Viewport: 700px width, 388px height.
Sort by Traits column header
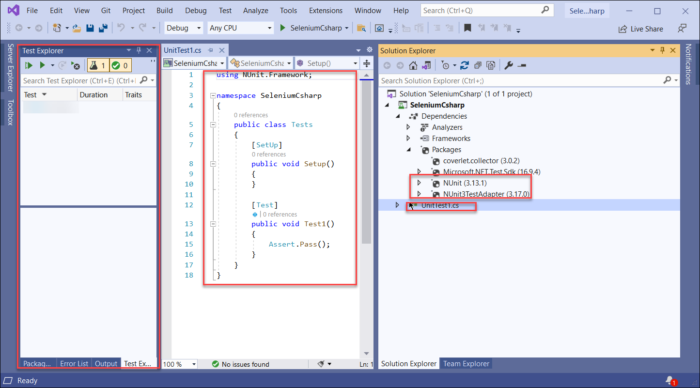(133, 95)
